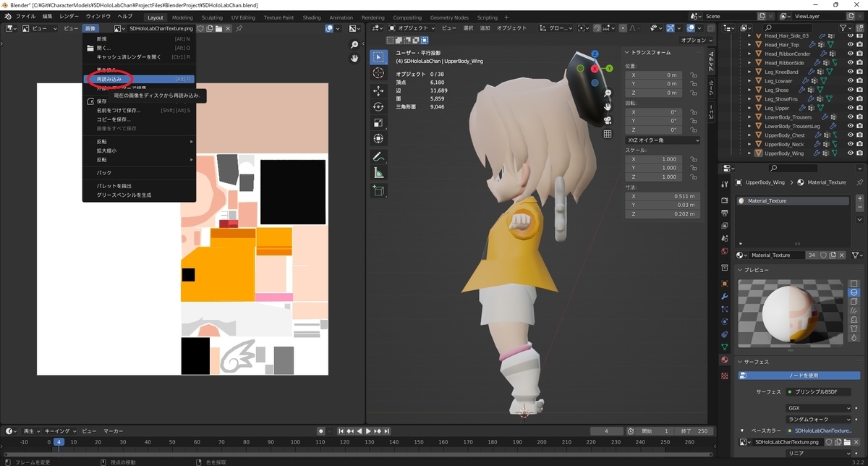Expand UpperBody_Neck in outliner
Image resolution: width=868 pixels, height=466 pixels.
750,144
